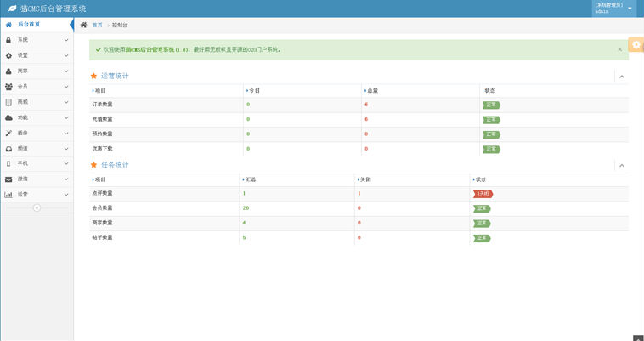Select the cloud icon for 功能

pyautogui.click(x=8, y=117)
